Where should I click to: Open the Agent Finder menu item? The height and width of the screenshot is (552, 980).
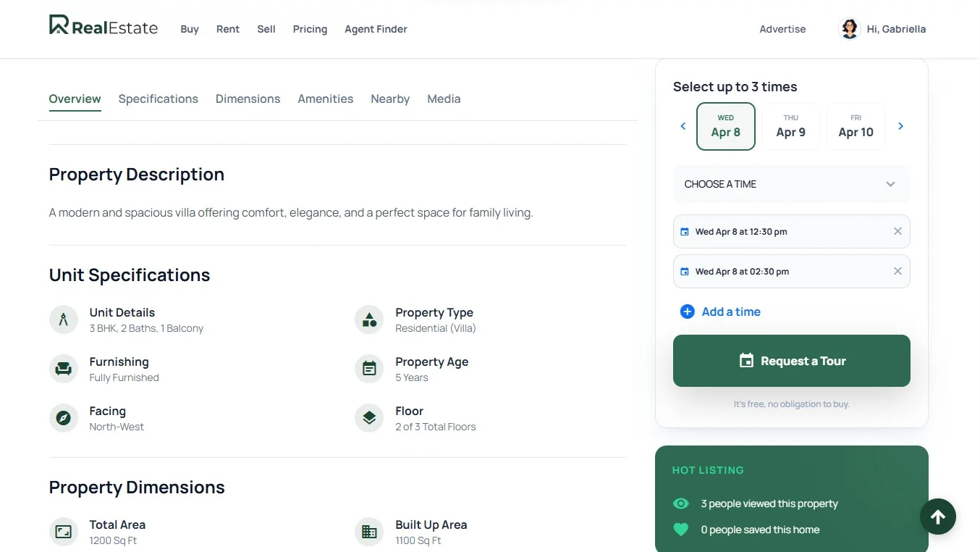tap(376, 29)
